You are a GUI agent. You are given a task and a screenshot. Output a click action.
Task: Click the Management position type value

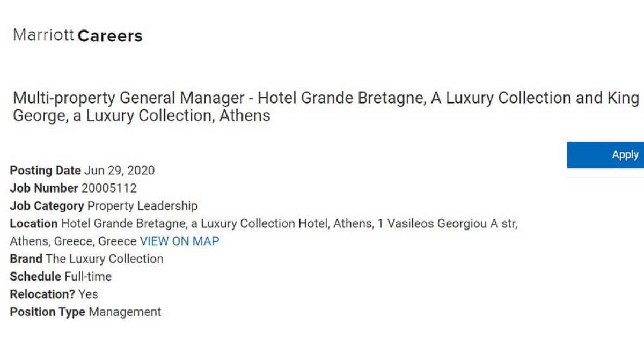[125, 312]
